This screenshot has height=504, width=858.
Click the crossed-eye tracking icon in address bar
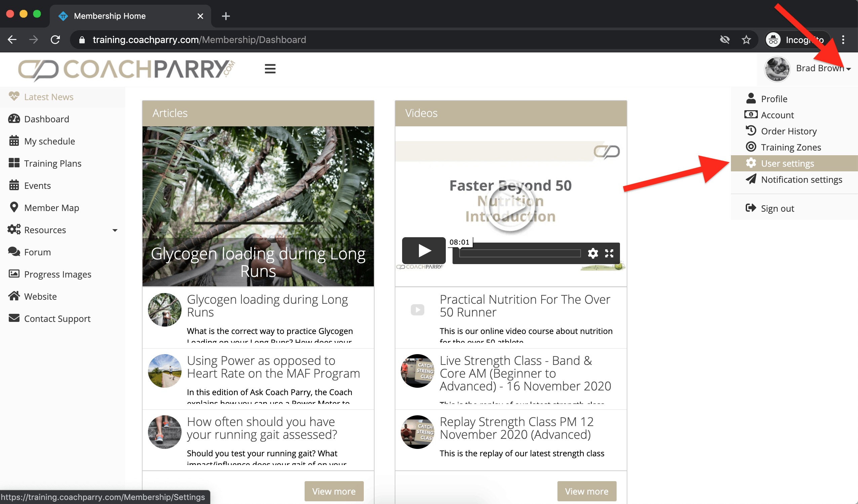725,40
